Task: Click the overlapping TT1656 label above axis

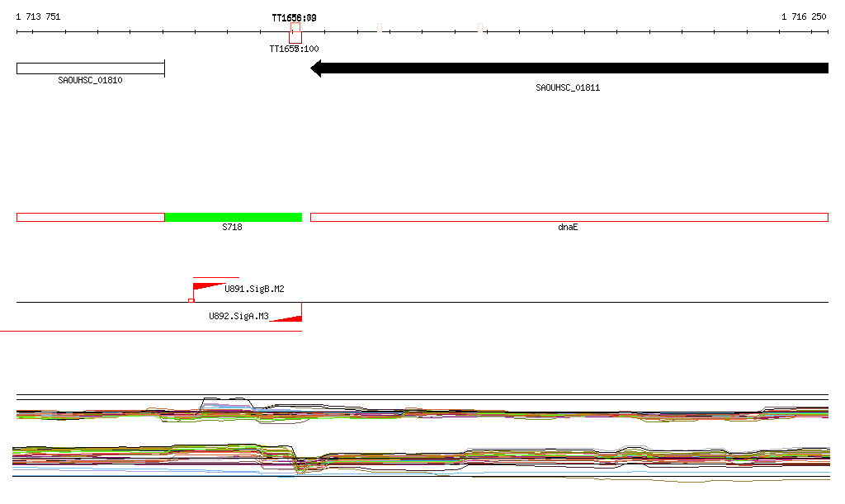Action: pyautogui.click(x=294, y=18)
